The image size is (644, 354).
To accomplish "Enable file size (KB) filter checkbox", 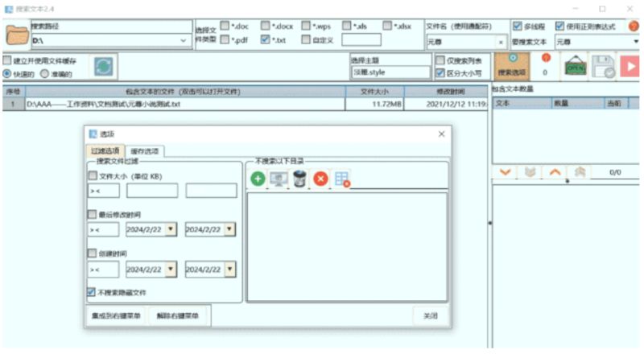I will (x=93, y=175).
